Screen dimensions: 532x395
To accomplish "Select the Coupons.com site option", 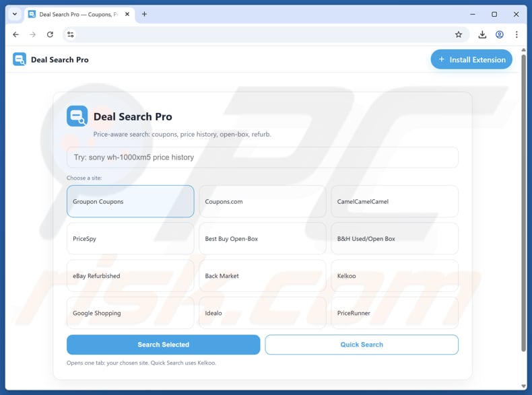I will [262, 201].
